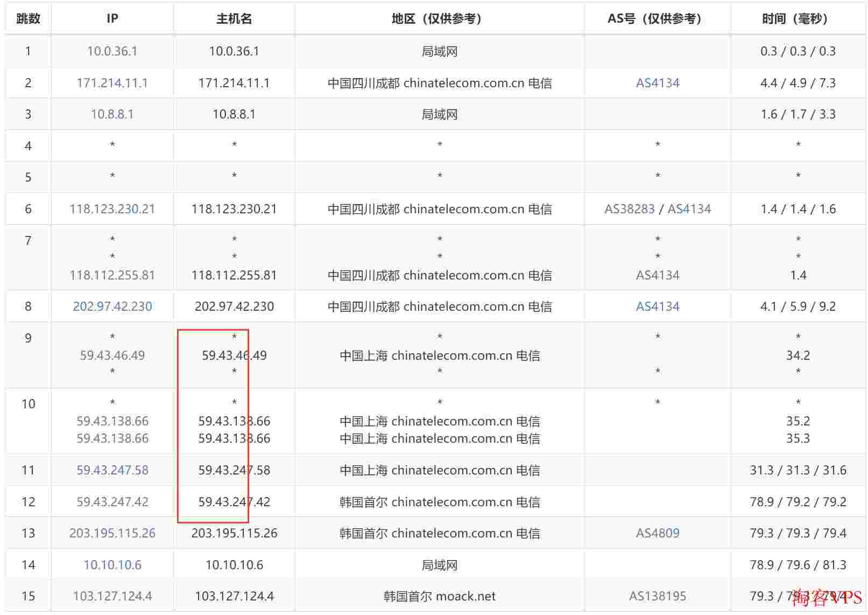868x615 pixels.
Task: Select hostname cell 10.10.10.6
Action: coord(234,565)
